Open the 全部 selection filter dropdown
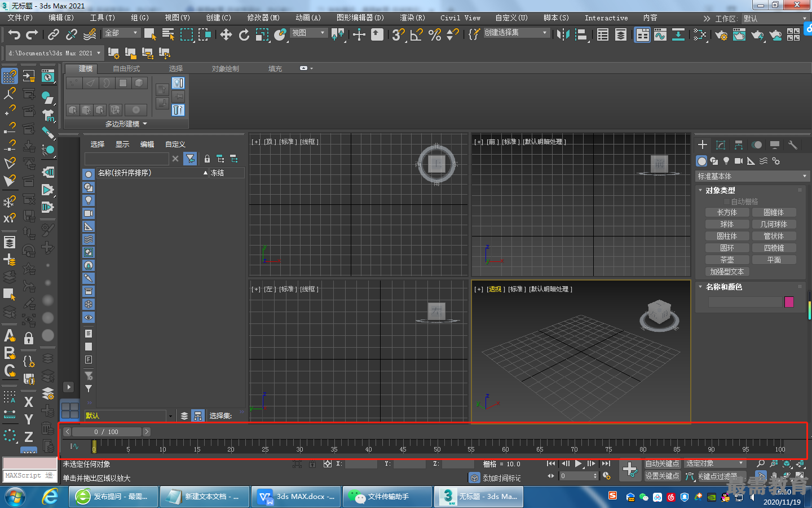812x508 pixels. 121,33
